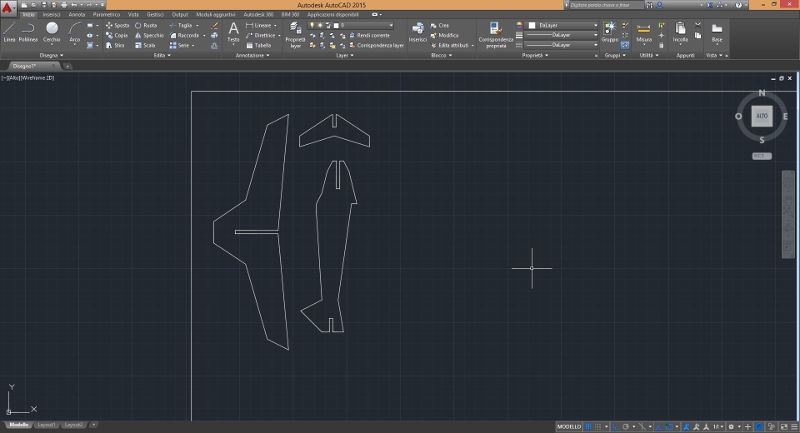This screenshot has width=800, height=433.
Task: Select the Linea drawing tool
Action: 9,31
